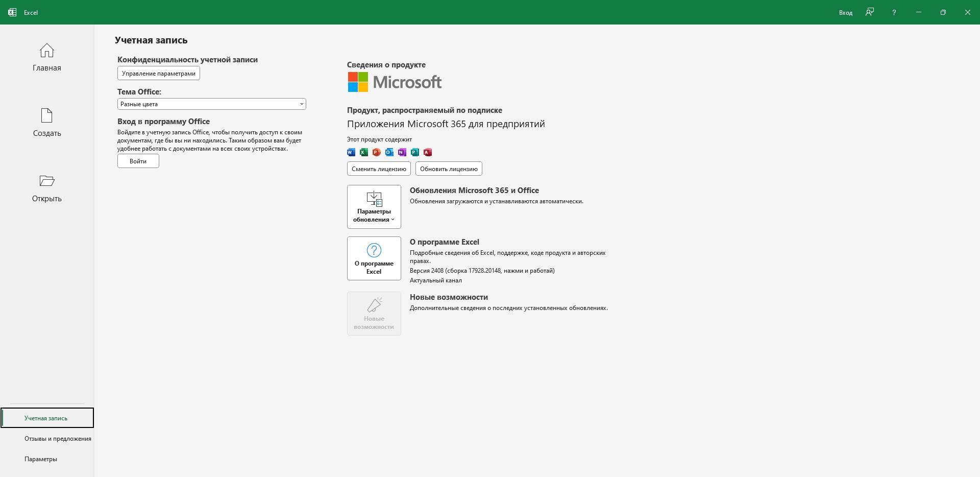
Task: Click the OneNote icon in product list
Action: (x=402, y=152)
